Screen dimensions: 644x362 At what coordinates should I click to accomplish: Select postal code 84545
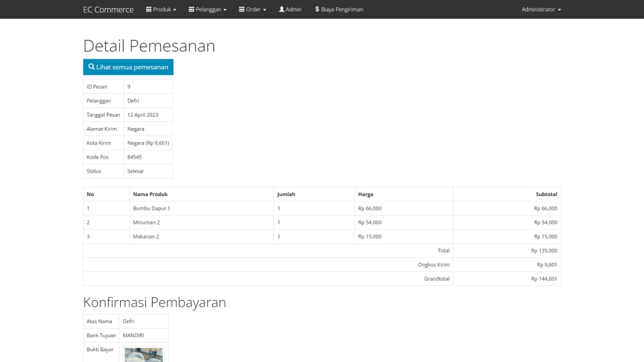pos(134,157)
